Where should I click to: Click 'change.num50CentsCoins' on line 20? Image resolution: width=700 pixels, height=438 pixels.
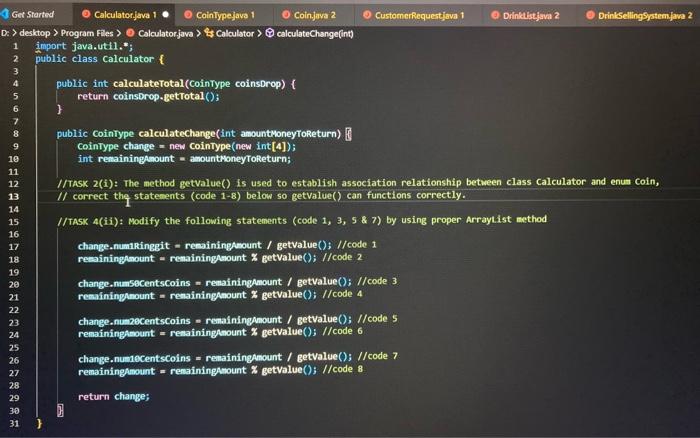134,283
